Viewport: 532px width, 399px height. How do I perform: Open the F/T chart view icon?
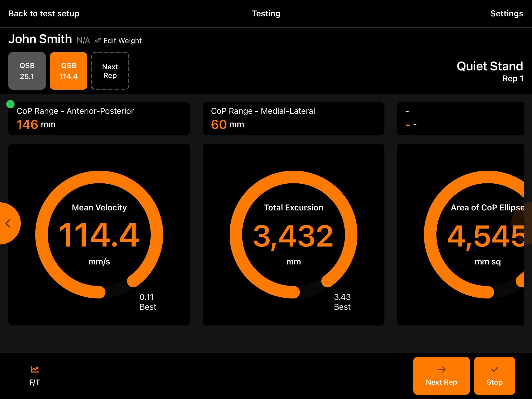35,369
